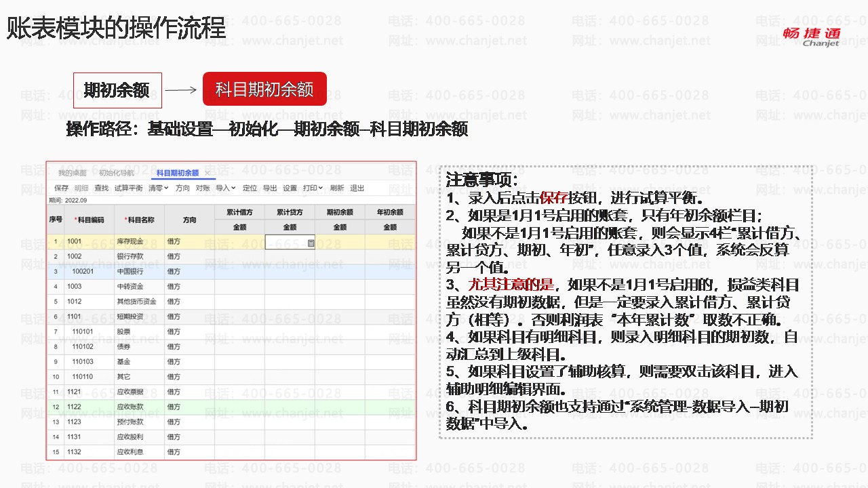Click the active 累计贷方 input for 库存现金
Screen dimensions: 868x488
290,242
